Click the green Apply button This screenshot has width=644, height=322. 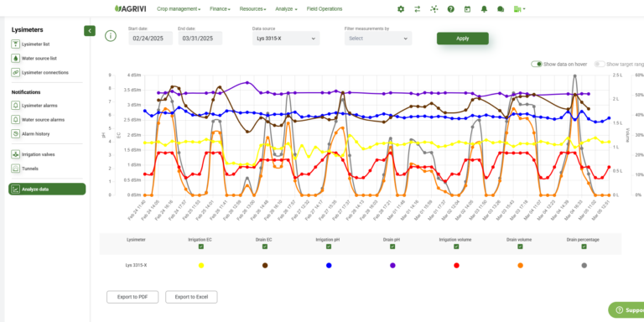coord(463,39)
